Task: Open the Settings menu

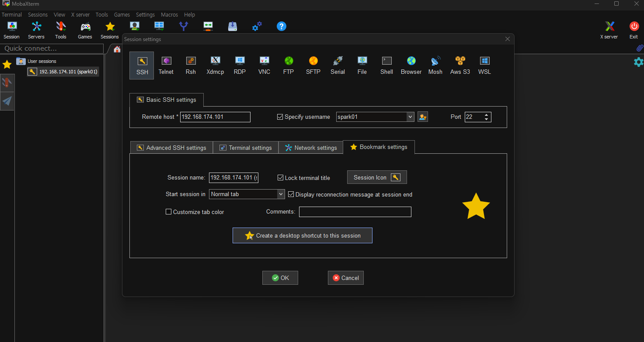Action: point(145,14)
